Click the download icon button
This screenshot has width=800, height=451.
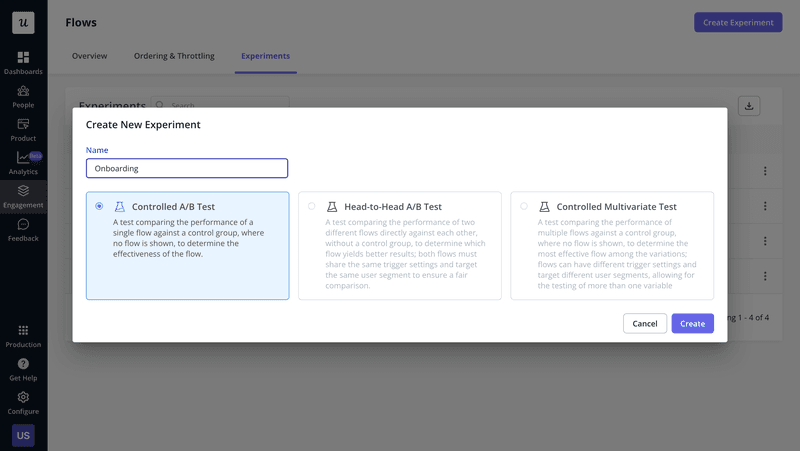tap(749, 106)
